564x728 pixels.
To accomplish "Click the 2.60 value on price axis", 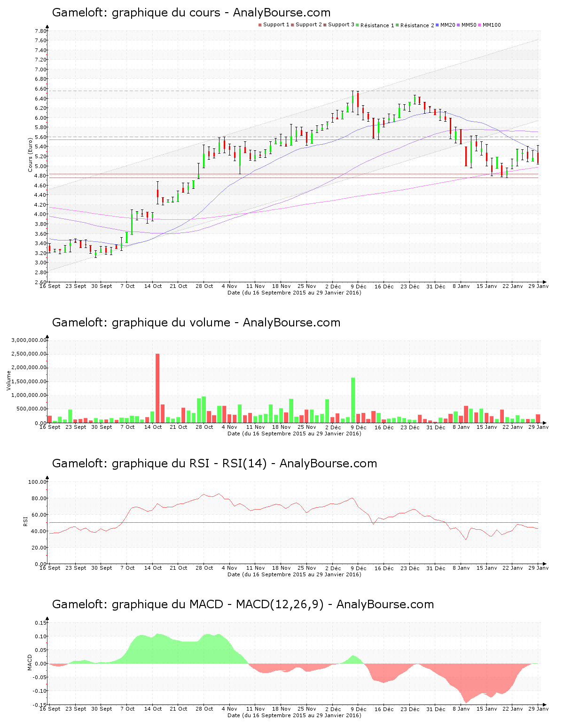I will pyautogui.click(x=40, y=282).
